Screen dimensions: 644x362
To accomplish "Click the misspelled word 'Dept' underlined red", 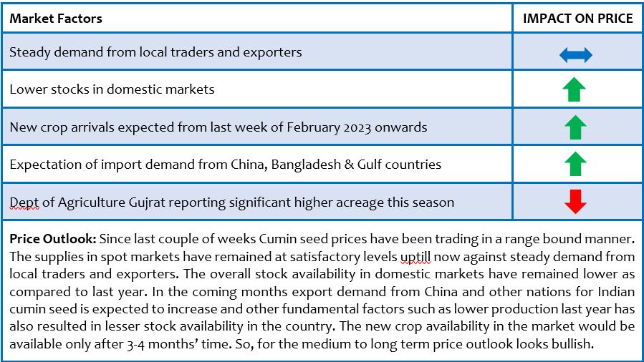I will pyautogui.click(x=24, y=202).
